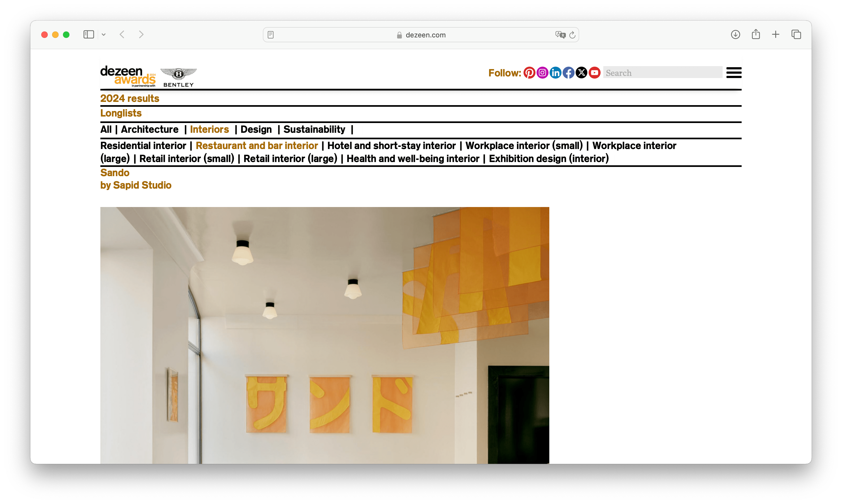This screenshot has height=504, width=842.
Task: Toggle the Safari sidebar
Action: point(88,34)
